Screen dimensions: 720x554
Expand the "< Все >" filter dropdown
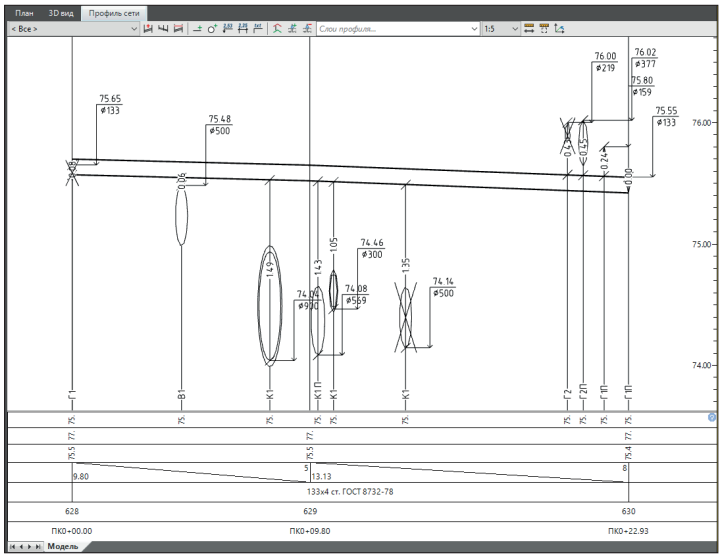pos(137,30)
